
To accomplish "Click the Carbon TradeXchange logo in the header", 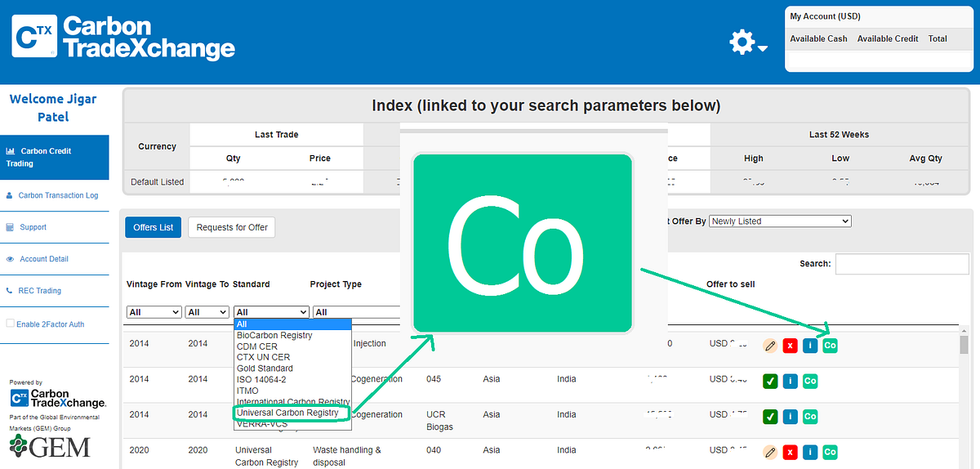I will [x=123, y=37].
